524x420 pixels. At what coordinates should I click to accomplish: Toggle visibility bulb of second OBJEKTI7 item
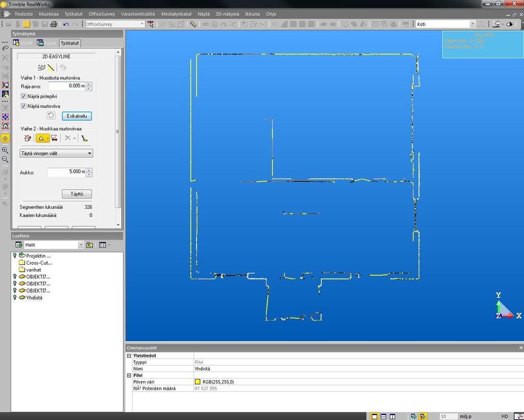(15, 284)
